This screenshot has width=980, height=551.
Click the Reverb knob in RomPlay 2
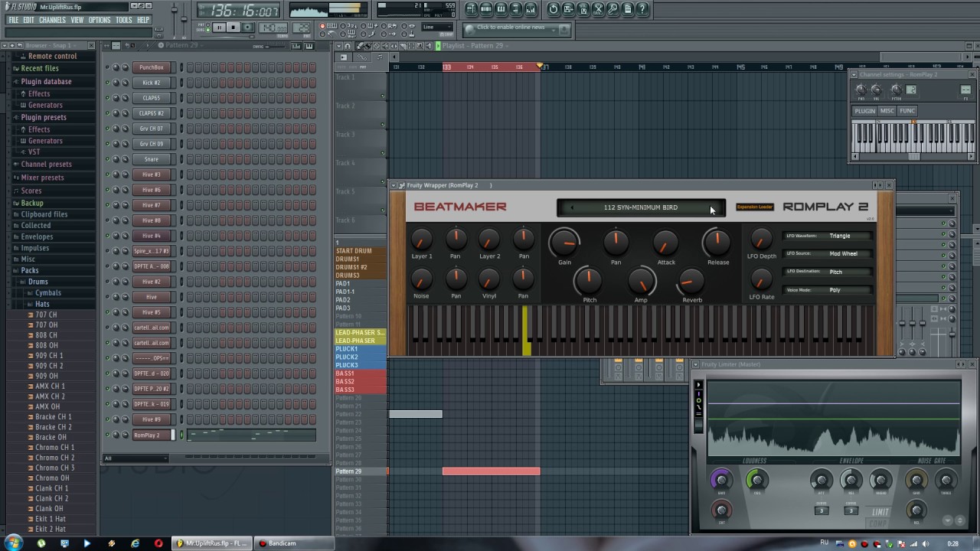pyautogui.click(x=691, y=282)
